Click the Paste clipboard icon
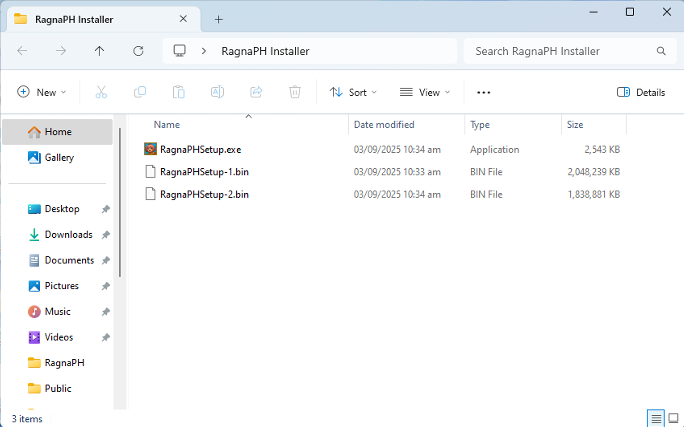The width and height of the screenshot is (684, 427). point(178,92)
